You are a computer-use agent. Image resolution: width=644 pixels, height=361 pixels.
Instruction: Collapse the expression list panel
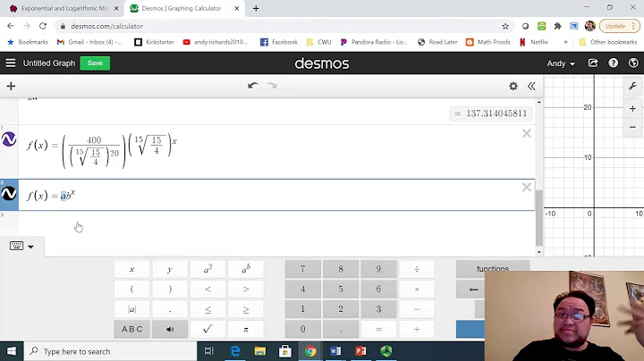[531, 86]
